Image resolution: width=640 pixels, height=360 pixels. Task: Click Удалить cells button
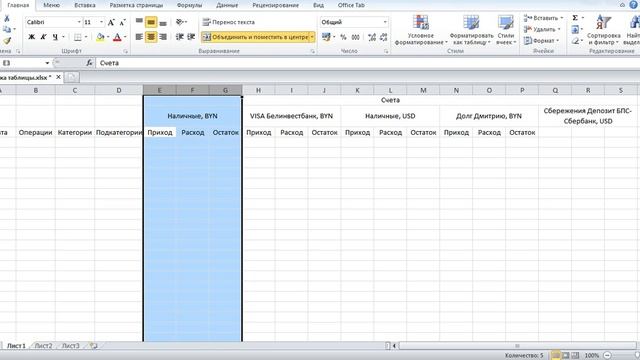point(541,29)
